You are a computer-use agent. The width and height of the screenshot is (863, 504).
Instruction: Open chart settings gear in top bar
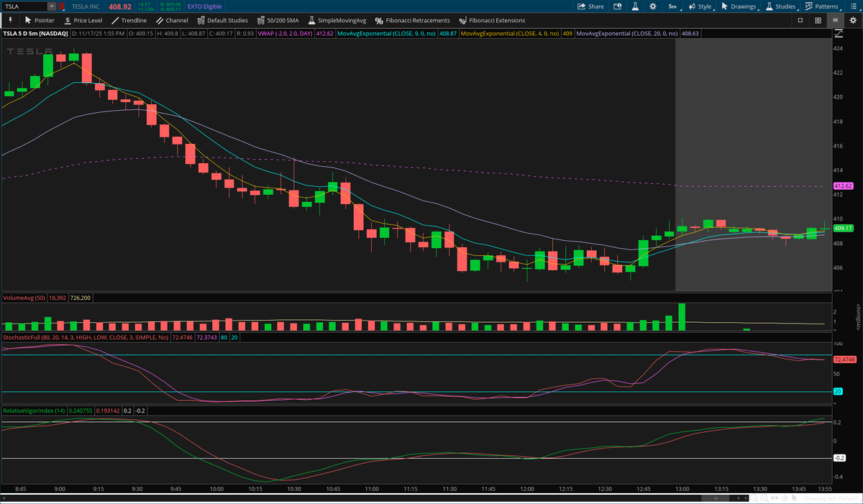652,6
